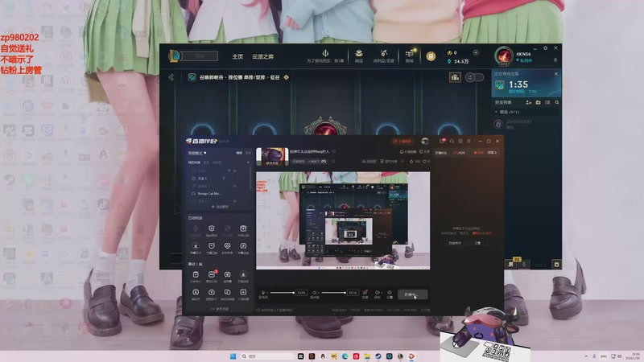The image size is (644, 362).
Task: Click the stream cover thumbnail
Action: (272, 156)
